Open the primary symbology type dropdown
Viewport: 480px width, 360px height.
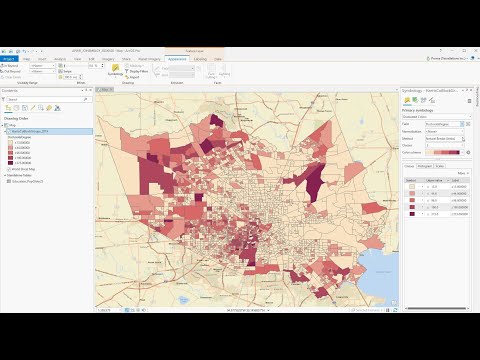(x=436, y=117)
